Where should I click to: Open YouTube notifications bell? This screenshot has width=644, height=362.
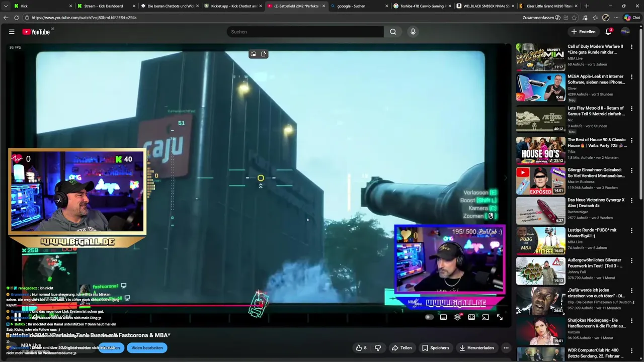tap(608, 32)
